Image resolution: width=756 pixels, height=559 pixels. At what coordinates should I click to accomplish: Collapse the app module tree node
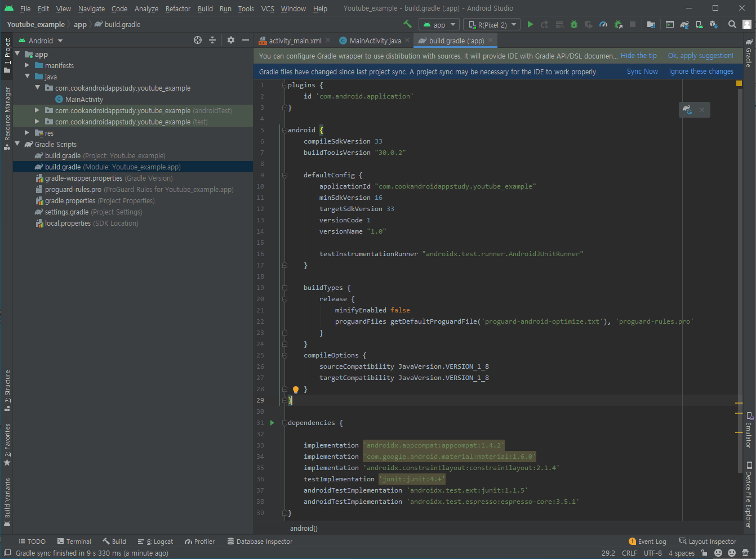tap(17, 54)
